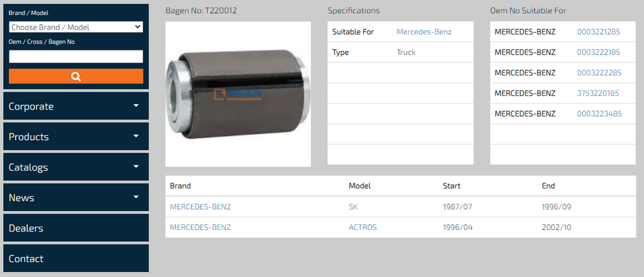Click MERCEDES-BENZ brand in the ACTROS row

tap(200, 227)
